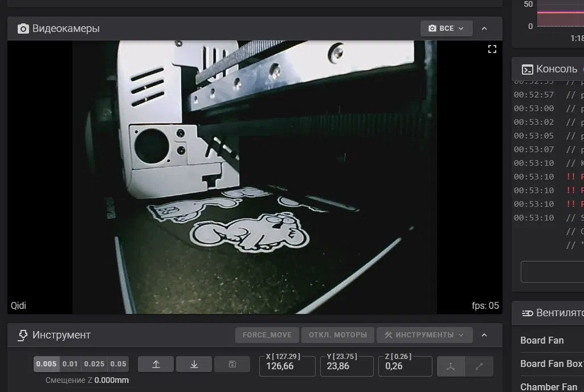584x392 pixels.
Task: Select the 0.05 Z offset step
Action: coord(118,364)
